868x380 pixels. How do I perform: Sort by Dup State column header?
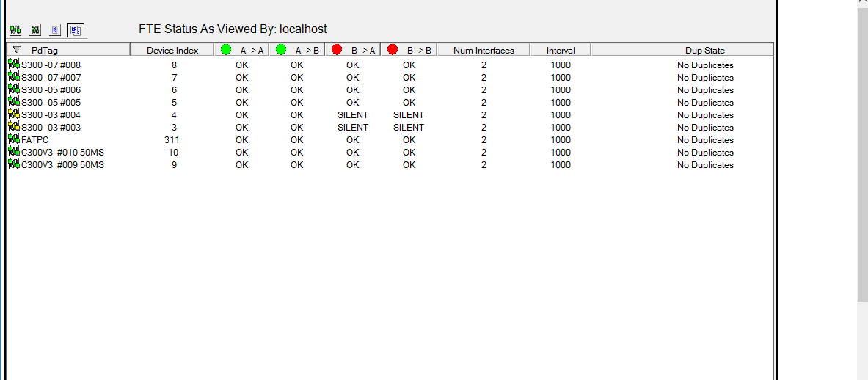[x=682, y=50]
